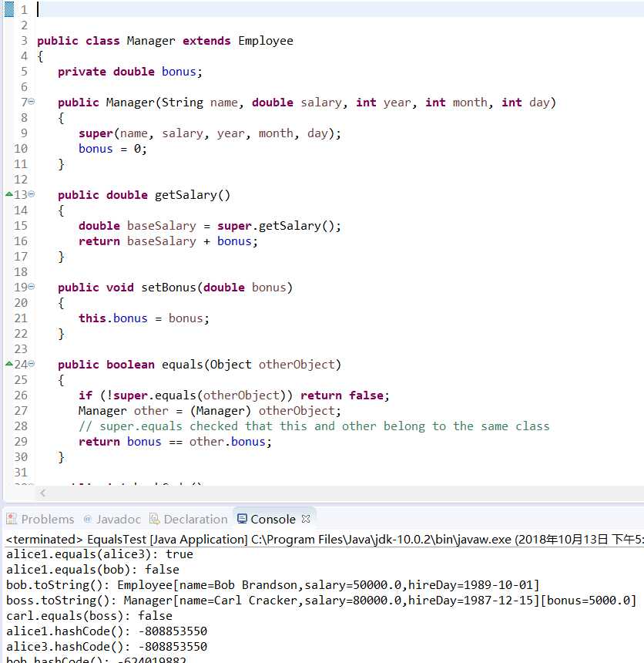Click 'alice1.hashCode()' console line
Image resolution: width=644 pixels, height=663 pixels.
[106, 631]
